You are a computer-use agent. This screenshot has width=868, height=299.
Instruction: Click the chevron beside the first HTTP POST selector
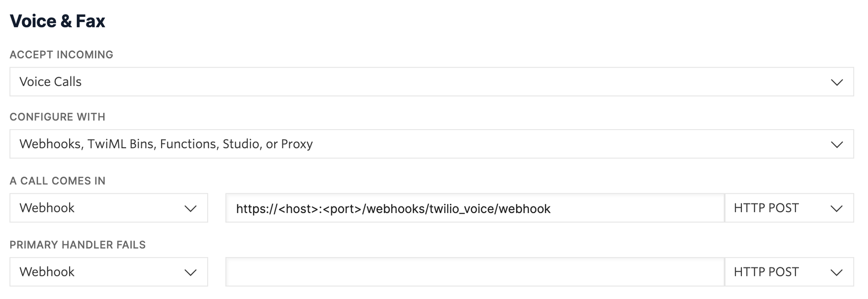[836, 208]
